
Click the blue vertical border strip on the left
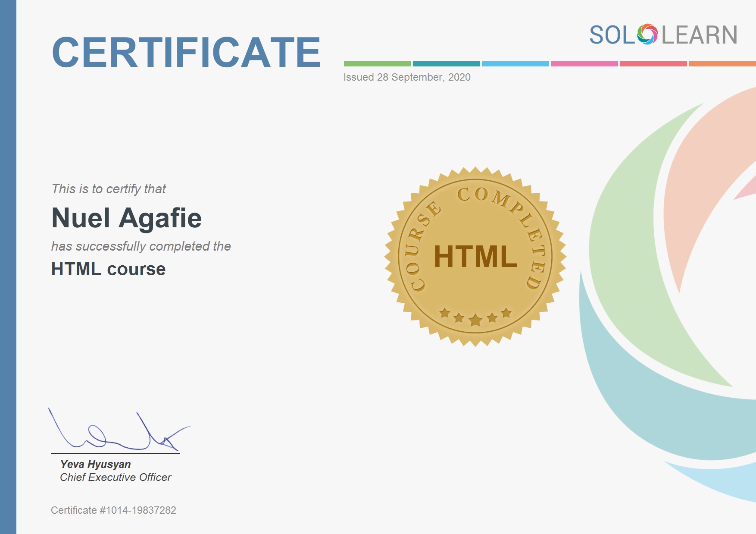tap(9, 267)
